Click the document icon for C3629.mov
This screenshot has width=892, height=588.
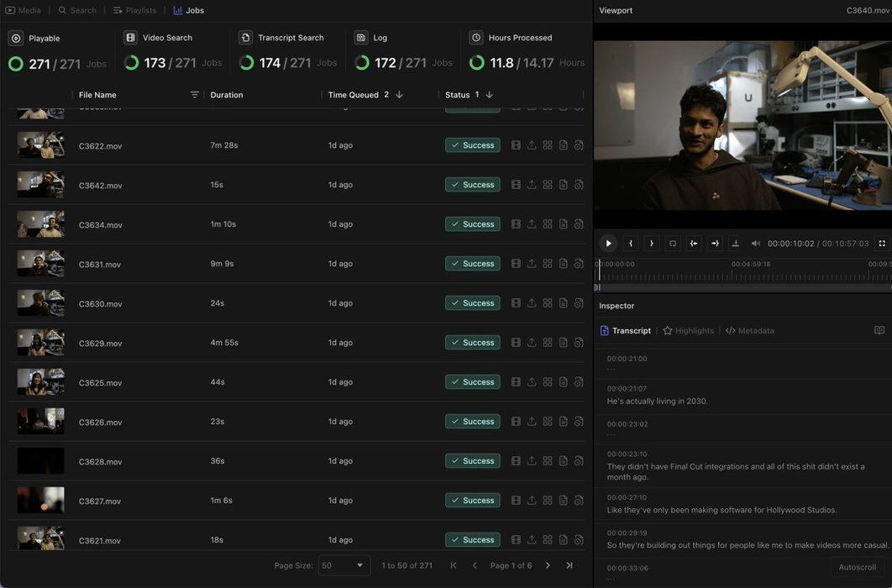pos(564,343)
